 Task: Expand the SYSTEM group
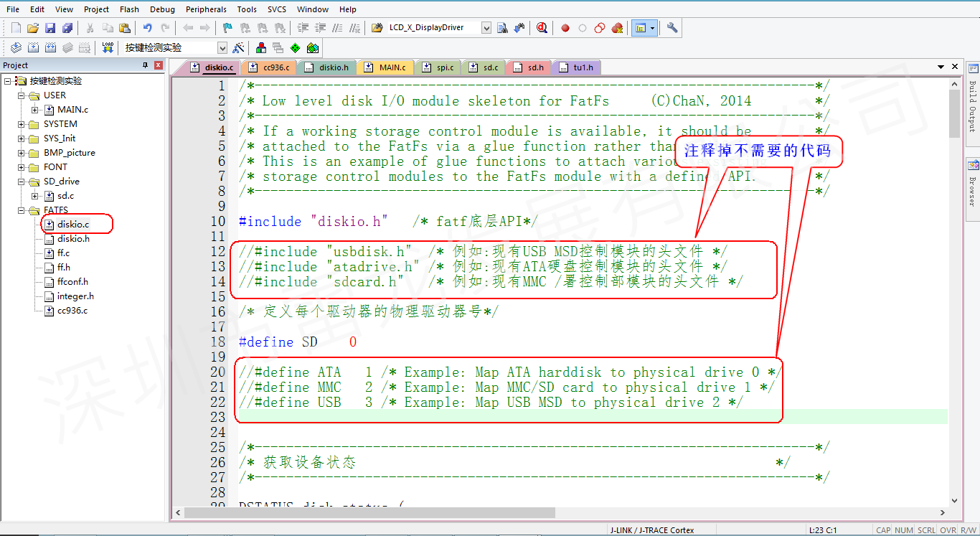(x=21, y=124)
